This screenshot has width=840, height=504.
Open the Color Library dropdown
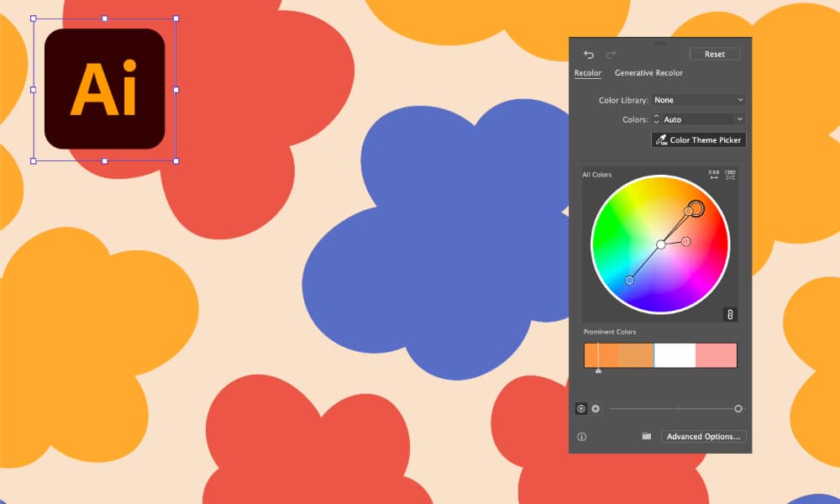pos(699,100)
